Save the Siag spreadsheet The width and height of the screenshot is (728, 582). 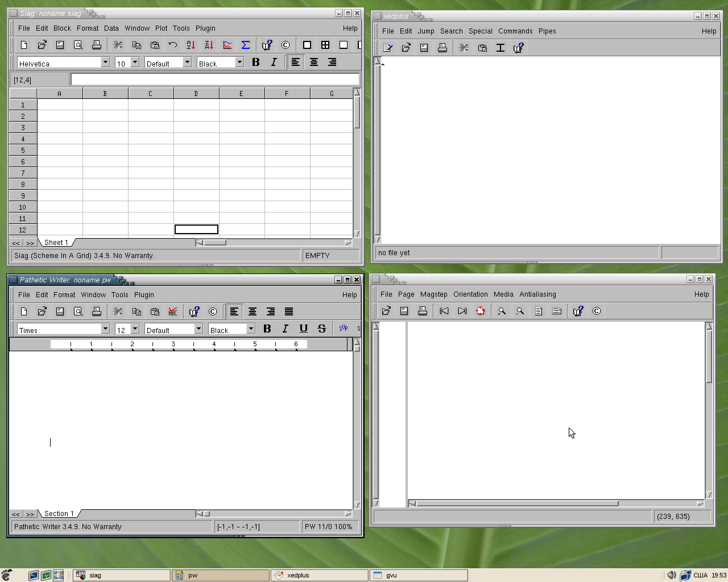coord(60,45)
